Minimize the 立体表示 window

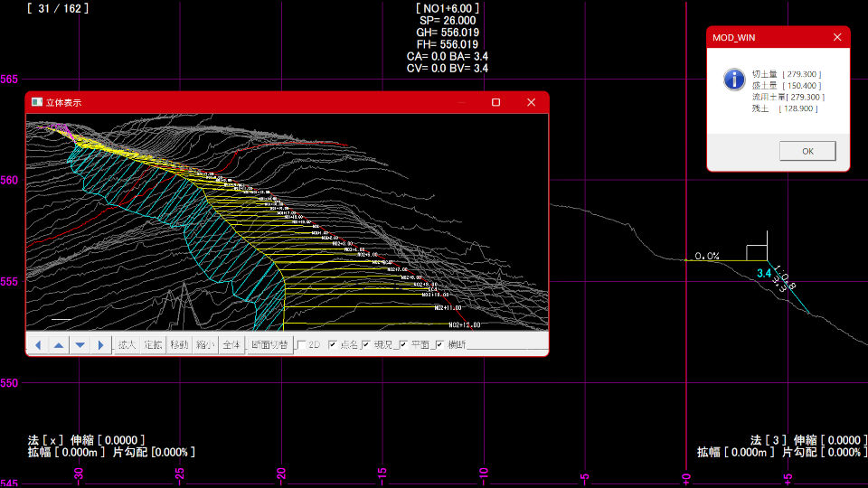460,102
